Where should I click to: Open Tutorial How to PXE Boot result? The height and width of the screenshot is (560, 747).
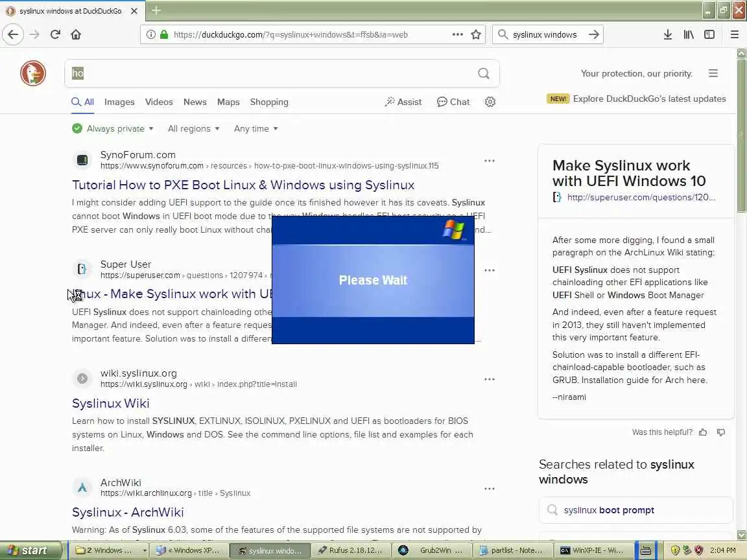point(243,185)
